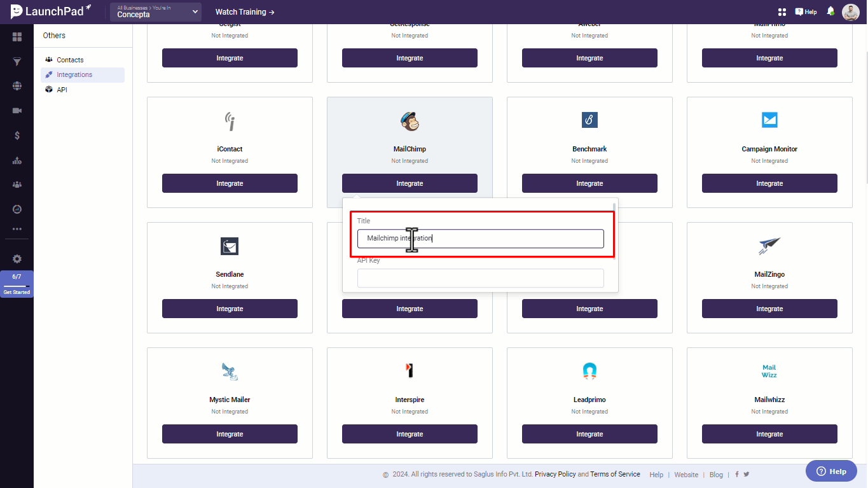Viewport: 868px width, 488px height.
Task: Select Contacts in the Others menu
Action: [70, 60]
